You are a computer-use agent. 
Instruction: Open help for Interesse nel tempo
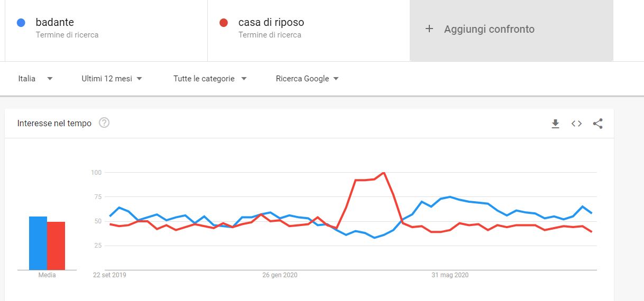tap(104, 123)
